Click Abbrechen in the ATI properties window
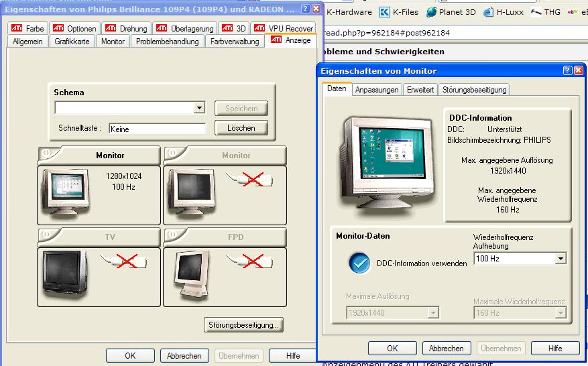Screen dimensions: 588x366 point(184,355)
